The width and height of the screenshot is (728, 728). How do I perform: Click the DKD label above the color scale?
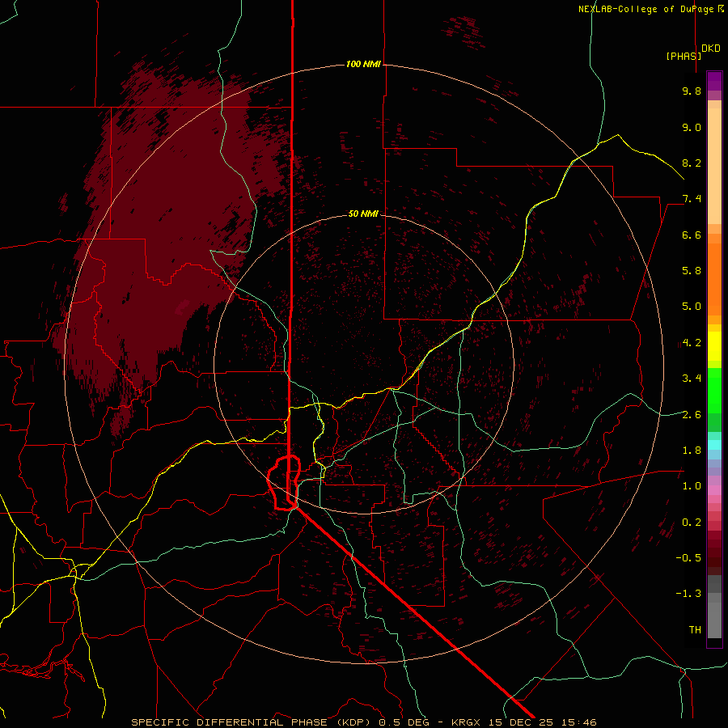point(710,49)
